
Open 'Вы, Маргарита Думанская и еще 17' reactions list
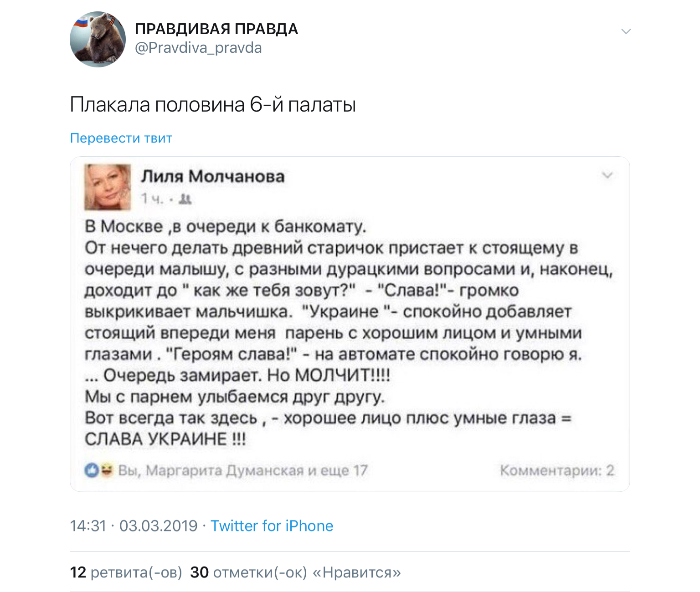(x=242, y=470)
